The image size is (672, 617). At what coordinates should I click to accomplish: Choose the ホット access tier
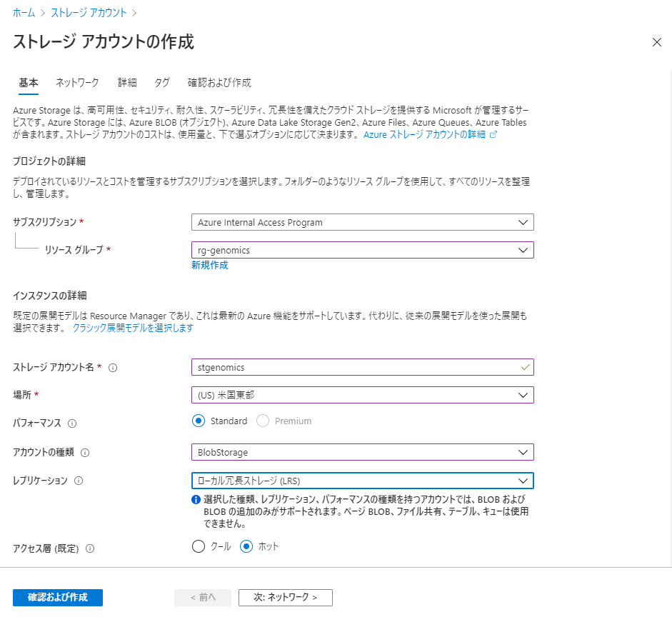[246, 546]
